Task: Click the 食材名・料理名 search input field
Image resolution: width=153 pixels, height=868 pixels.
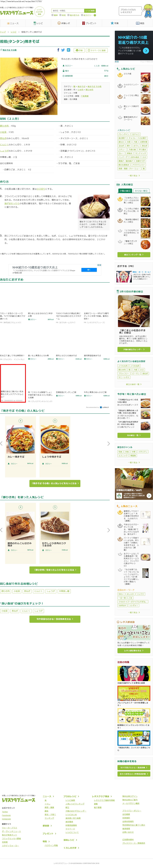Action: click(68, 11)
